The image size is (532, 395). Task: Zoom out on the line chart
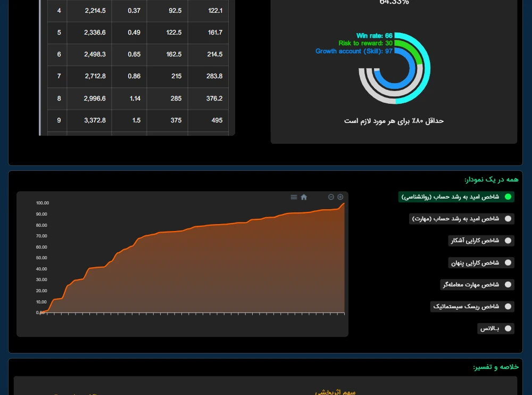(331, 197)
